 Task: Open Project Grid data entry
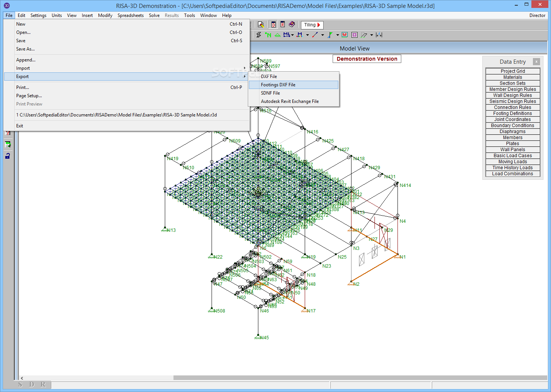click(x=513, y=71)
